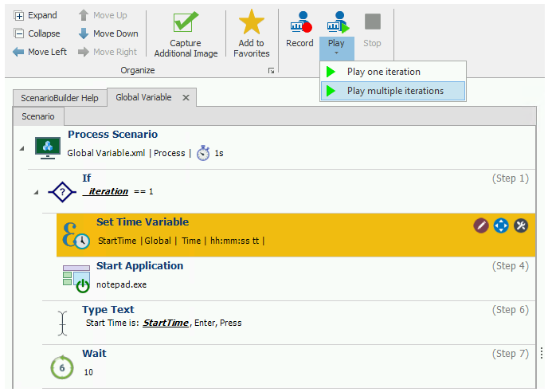
Task: Click the Stop square icon
Action: (x=373, y=22)
